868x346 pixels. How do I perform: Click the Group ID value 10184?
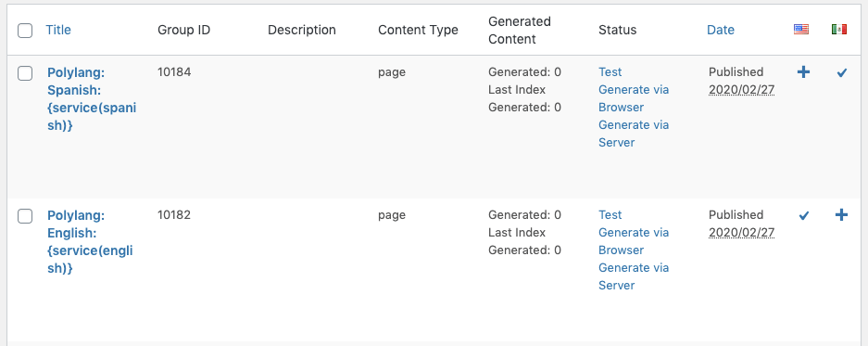174,71
